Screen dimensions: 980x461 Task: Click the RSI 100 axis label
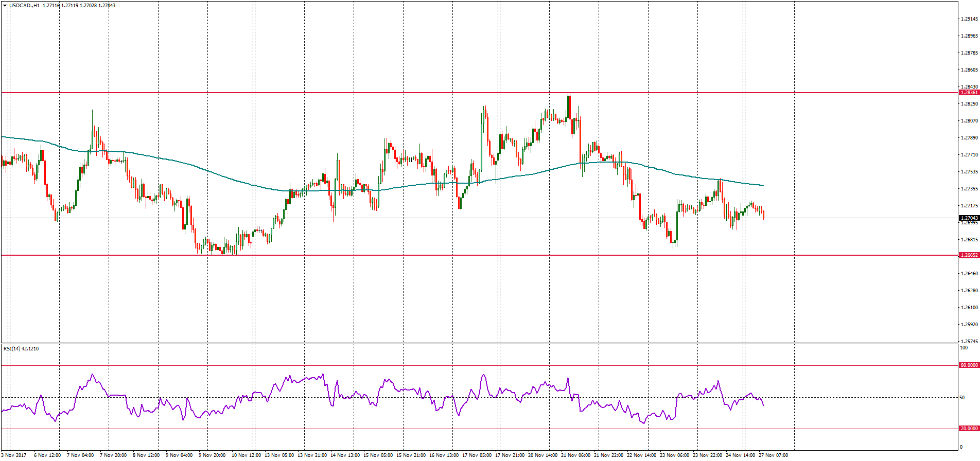[963, 348]
